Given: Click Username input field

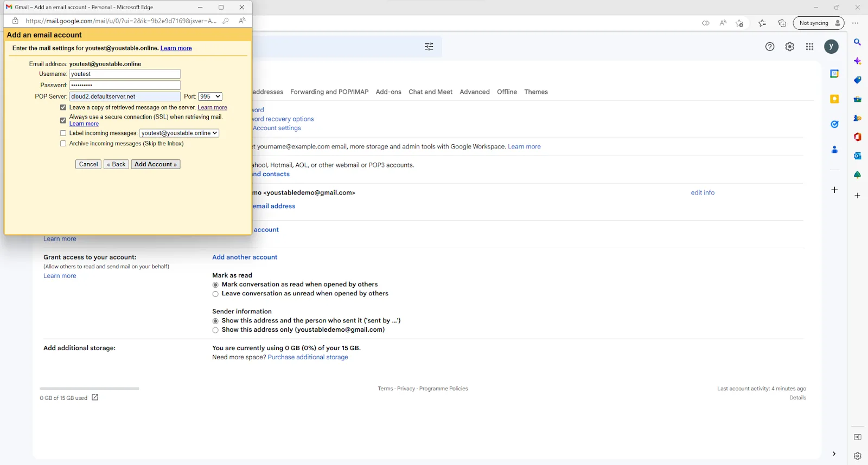Looking at the screenshot, I should 125,74.
